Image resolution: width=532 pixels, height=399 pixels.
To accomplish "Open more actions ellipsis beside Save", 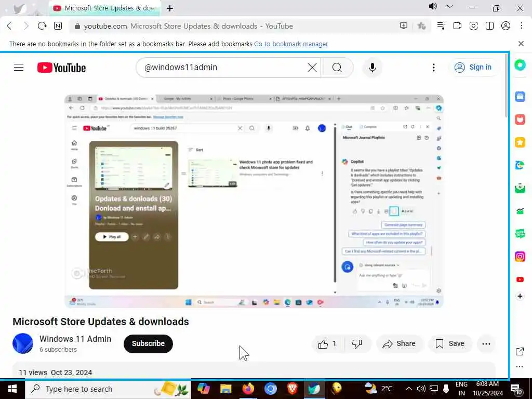I will [486, 344].
